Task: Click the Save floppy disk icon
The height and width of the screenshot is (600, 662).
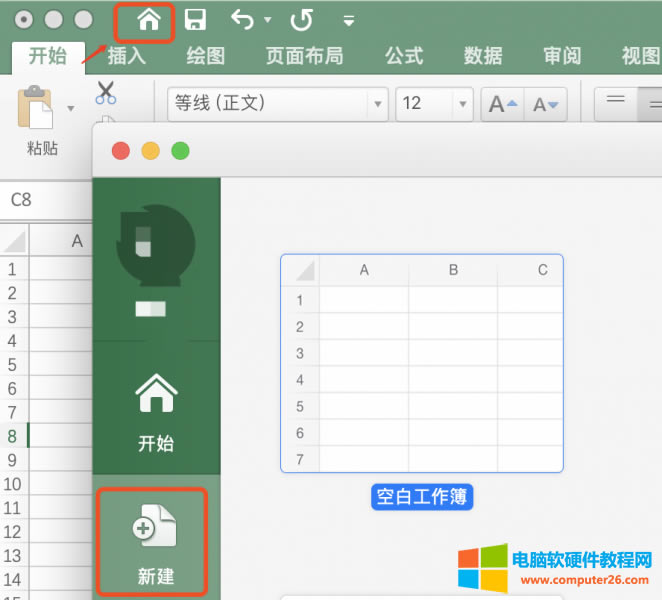Action: (196, 20)
